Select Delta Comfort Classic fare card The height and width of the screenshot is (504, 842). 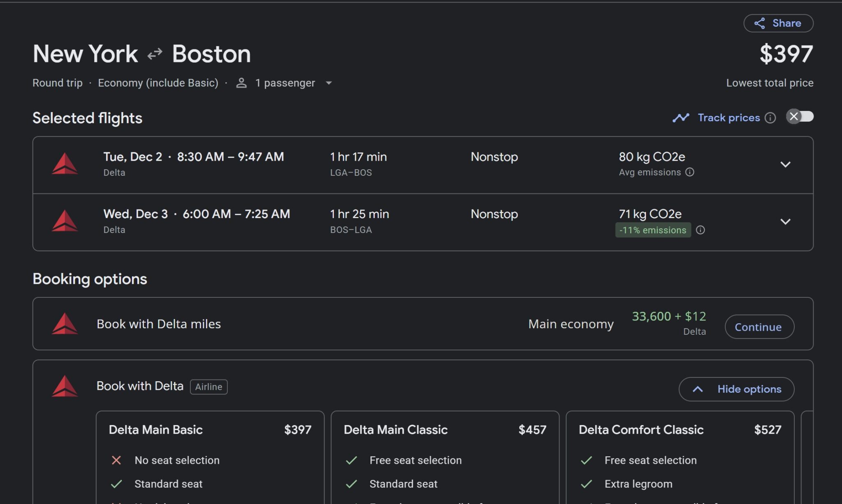click(x=680, y=430)
